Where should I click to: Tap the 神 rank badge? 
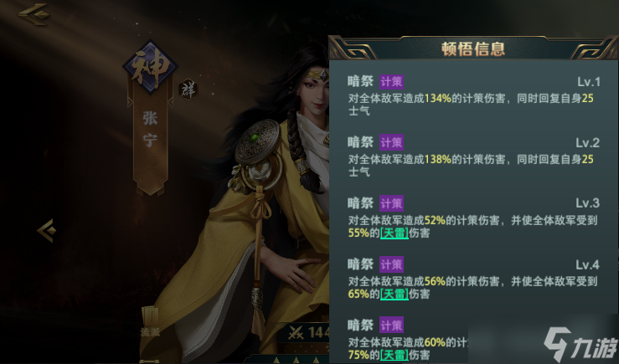tap(150, 68)
